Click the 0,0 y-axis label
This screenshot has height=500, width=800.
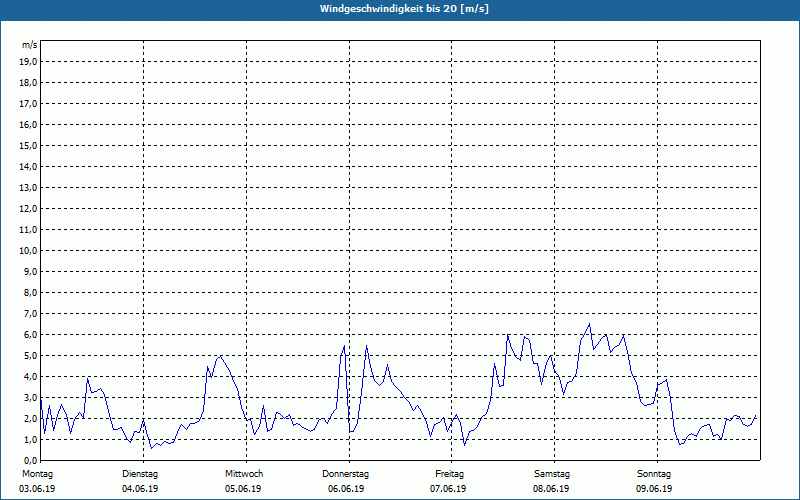pos(30,460)
